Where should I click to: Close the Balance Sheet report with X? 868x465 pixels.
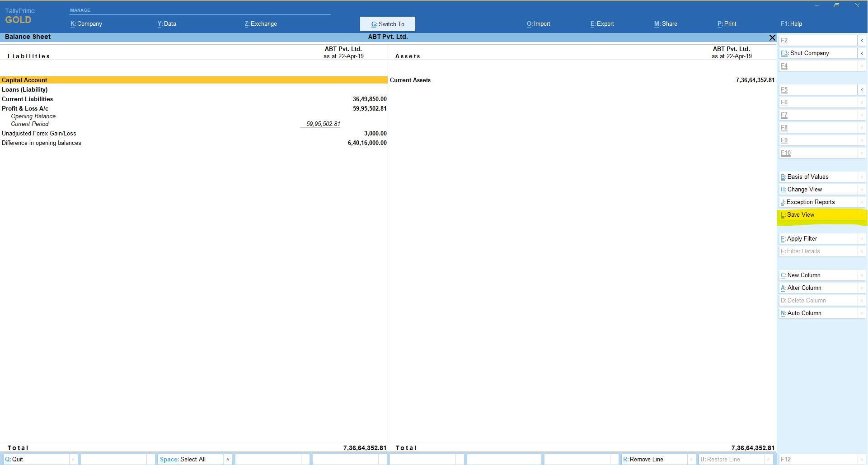click(772, 38)
